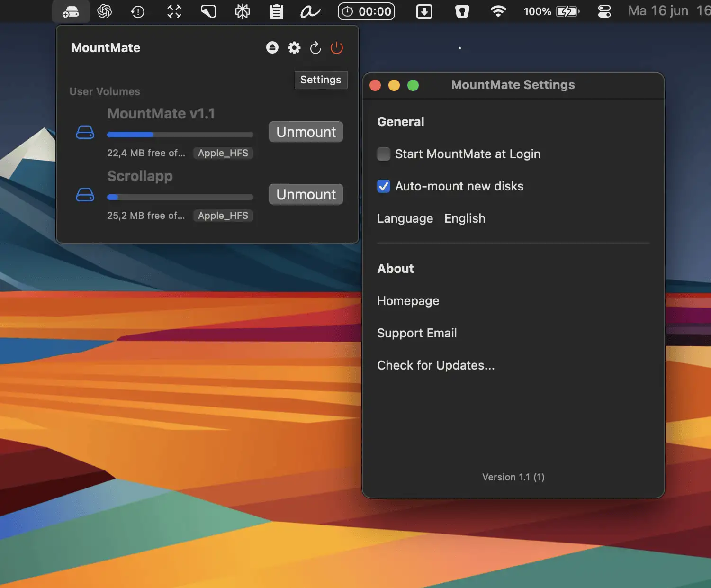Click the eject all disks icon in MountMate
Image resolution: width=711 pixels, height=588 pixels.
(x=272, y=47)
